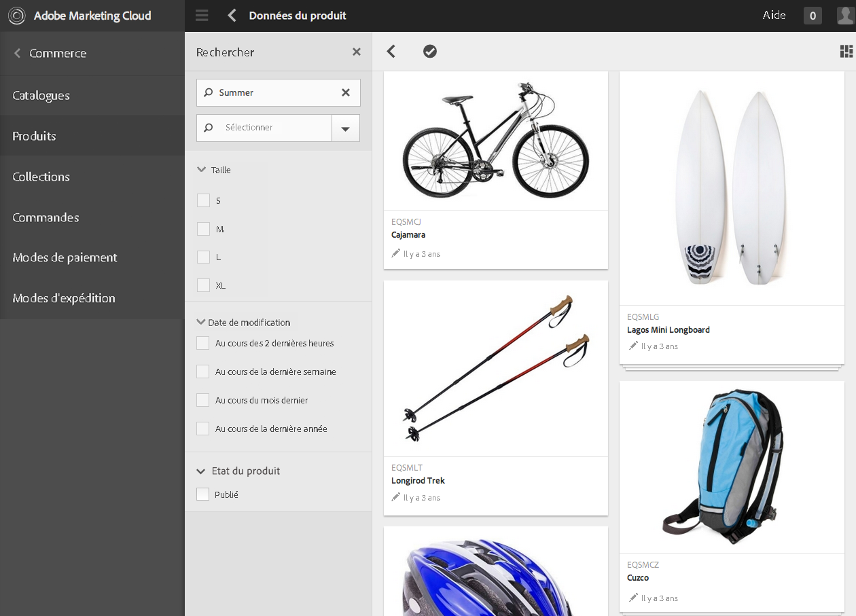This screenshot has width=856, height=616.
Task: Open the hamburger rail toggle menu
Action: tap(201, 16)
